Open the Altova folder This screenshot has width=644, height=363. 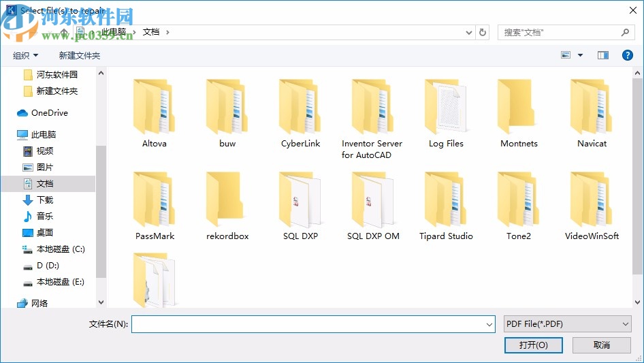pyautogui.click(x=155, y=114)
